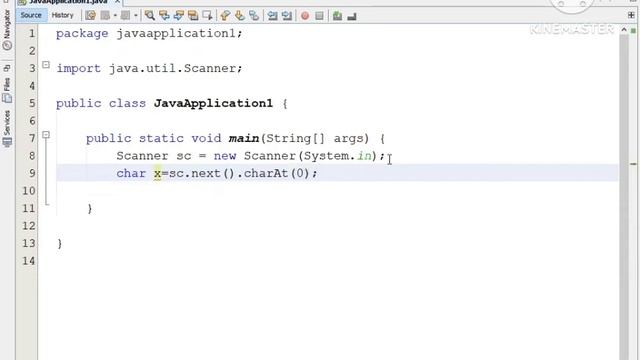Toggle a bookmark on the current line
Viewport: 640px width, 360px height.
pos(254,16)
